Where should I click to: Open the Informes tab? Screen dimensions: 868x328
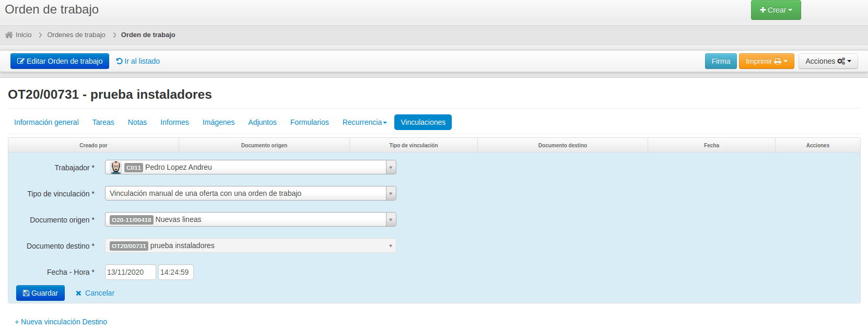(174, 122)
